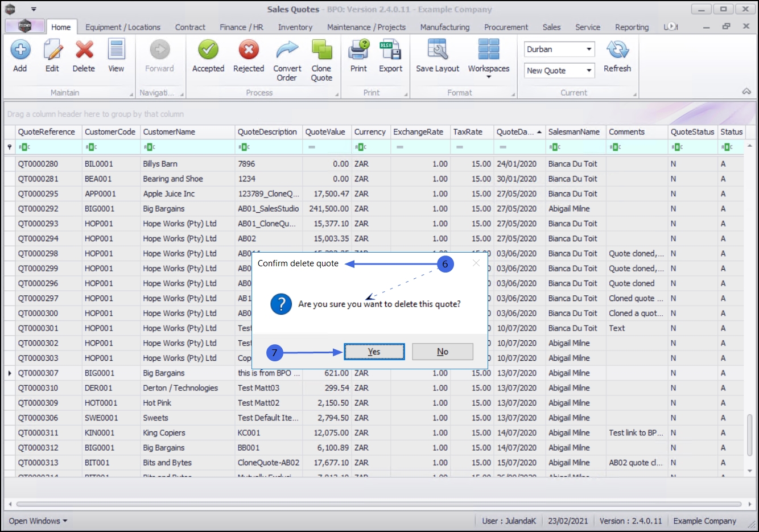This screenshot has width=759, height=532.
Task: Click the Edit pencil icon
Action: coord(52,51)
